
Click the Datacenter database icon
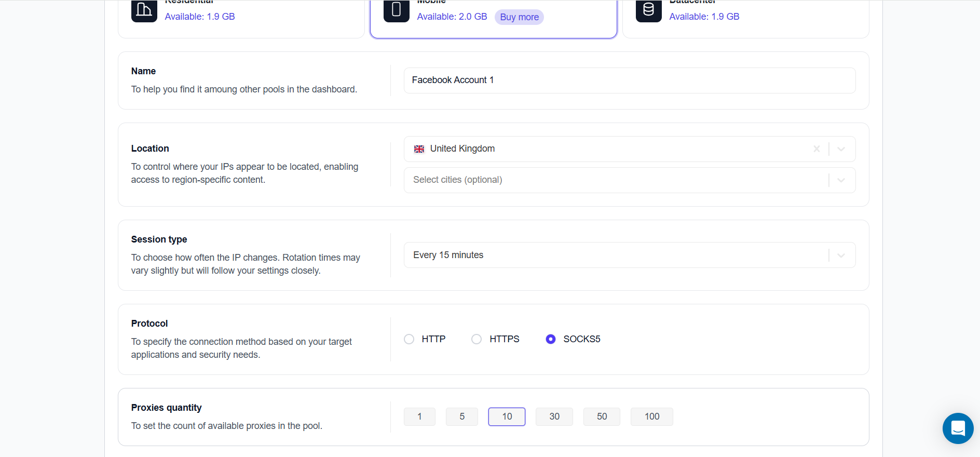[x=648, y=10]
